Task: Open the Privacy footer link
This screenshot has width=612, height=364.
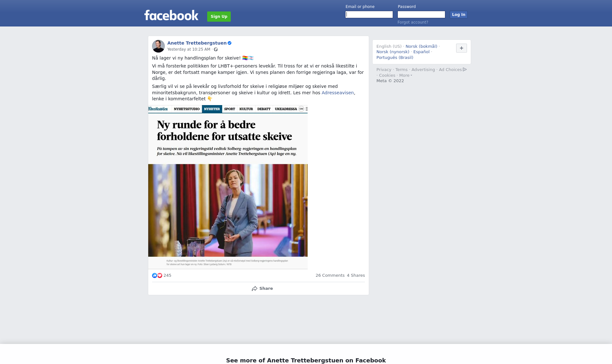Action: [384, 70]
